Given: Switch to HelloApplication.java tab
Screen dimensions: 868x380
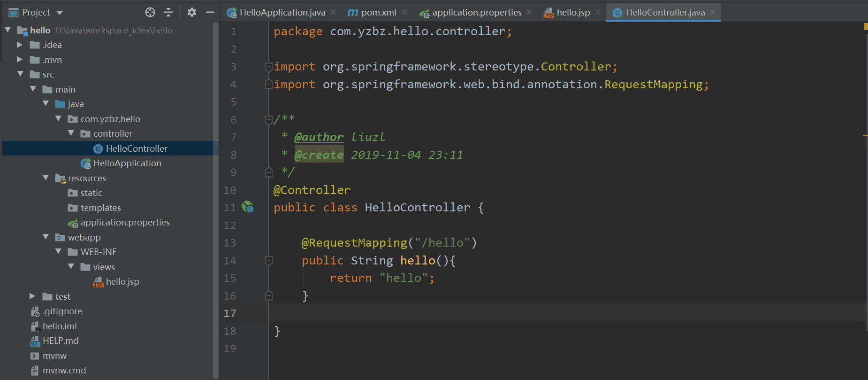Looking at the screenshot, I should coord(276,12).
